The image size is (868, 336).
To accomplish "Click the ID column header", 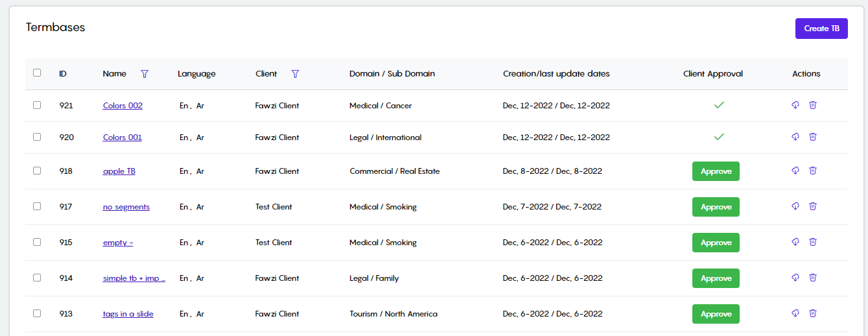I will [63, 74].
